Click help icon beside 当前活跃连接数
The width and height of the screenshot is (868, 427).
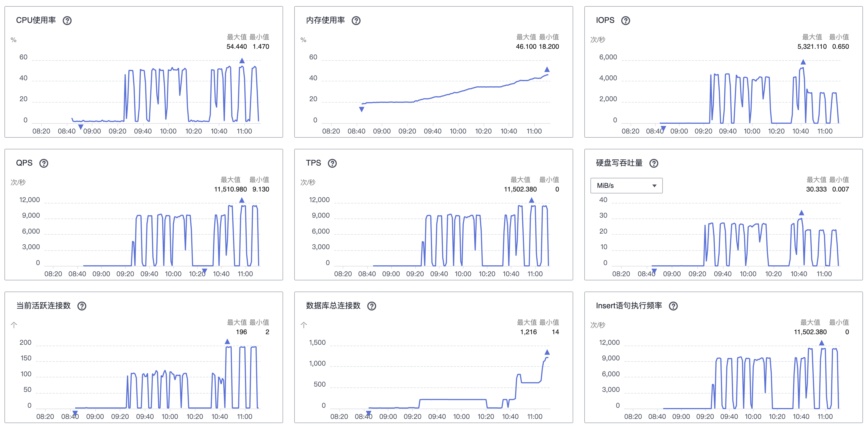pos(82,306)
